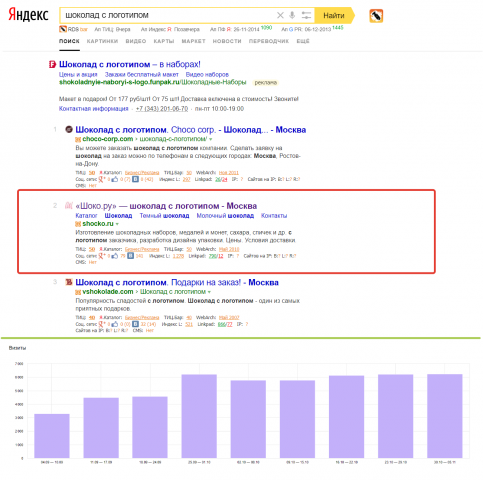Open the Контакты sitelink of shocko.ru
Viewport: 483px width, 480px height.
click(274, 216)
